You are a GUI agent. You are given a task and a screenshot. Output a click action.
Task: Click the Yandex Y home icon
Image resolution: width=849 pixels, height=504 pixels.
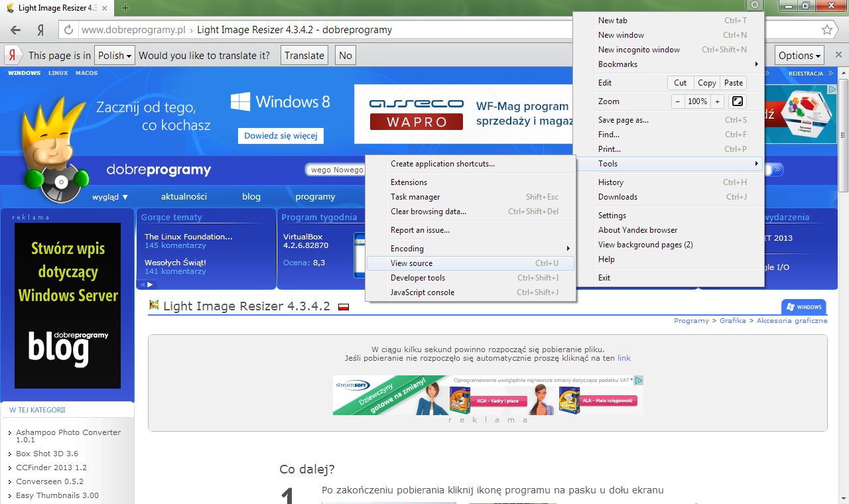coord(40,30)
